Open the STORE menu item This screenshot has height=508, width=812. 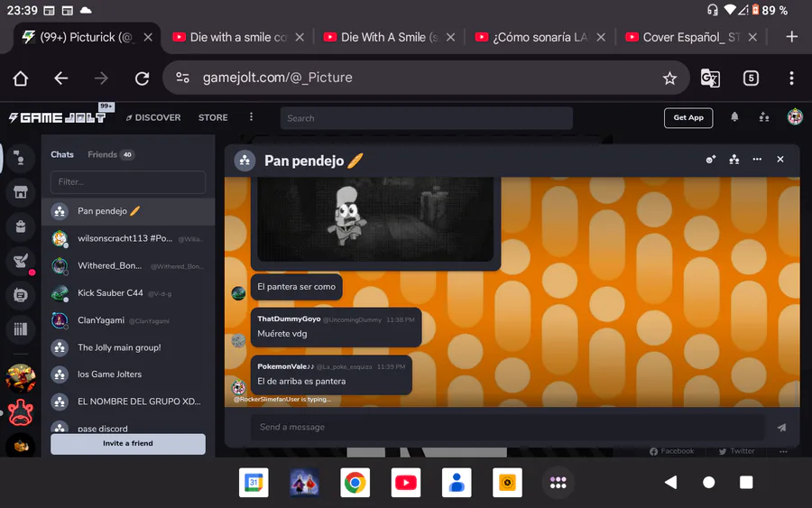coord(213,117)
